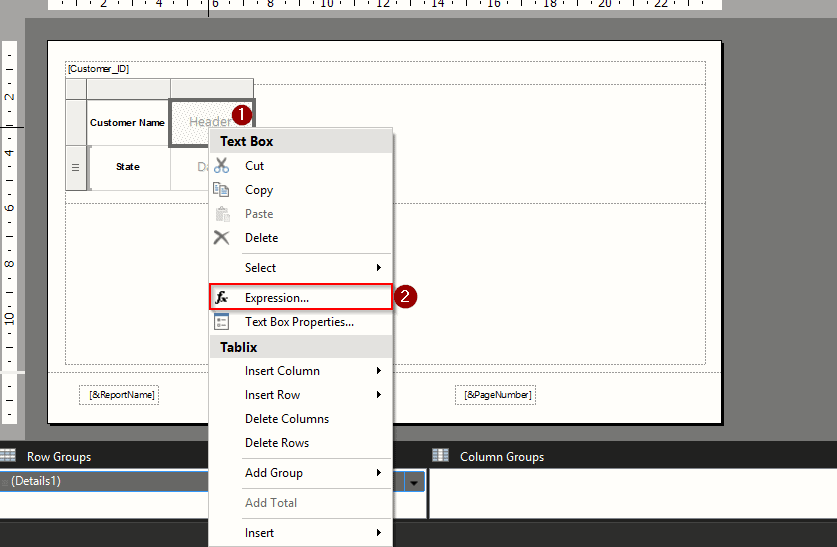The width and height of the screenshot is (837, 547).
Task: Click the Text Box Properties icon
Action: coord(222,322)
